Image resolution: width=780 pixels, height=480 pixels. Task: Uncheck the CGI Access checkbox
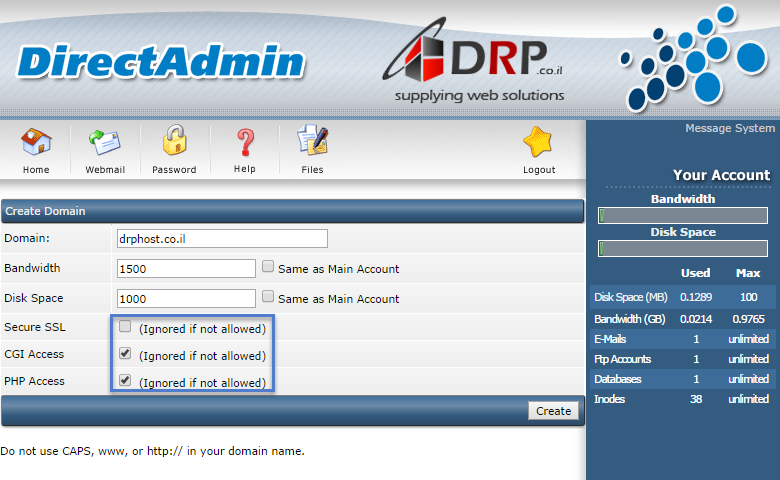(125, 354)
